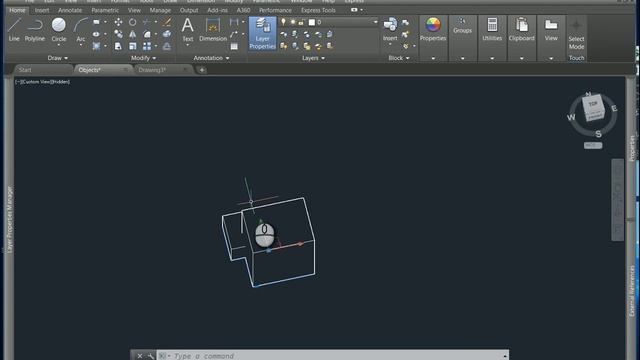Select the Line tool
Image resolution: width=640 pixels, height=360 pixels.
[x=14, y=30]
